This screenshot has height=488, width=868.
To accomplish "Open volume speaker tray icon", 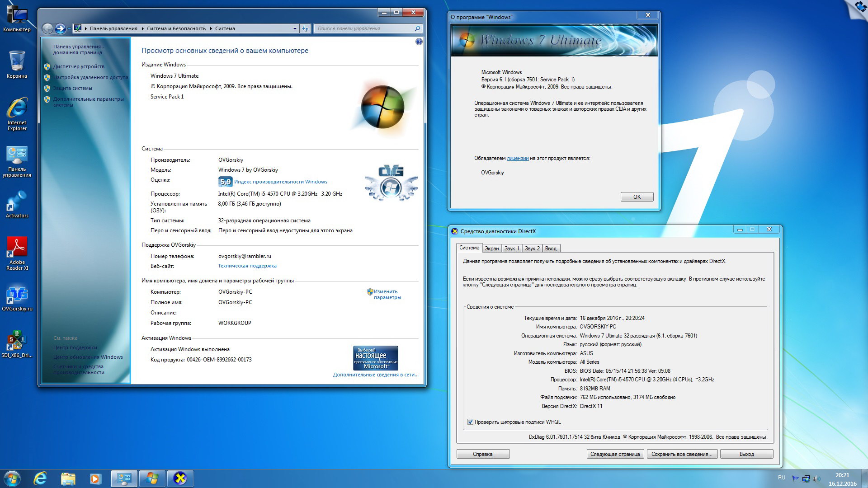I will (816, 479).
